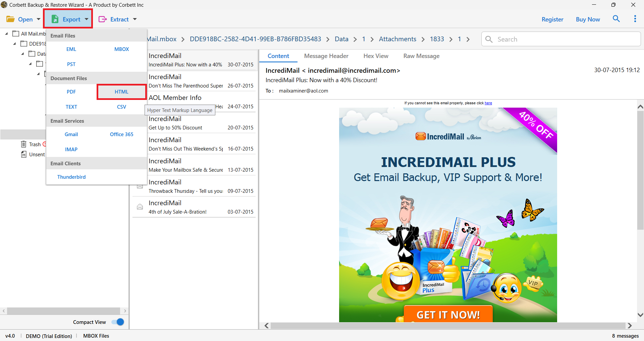Image resolution: width=644 pixels, height=341 pixels.
Task: Export to Gmail service
Action: [x=71, y=134]
